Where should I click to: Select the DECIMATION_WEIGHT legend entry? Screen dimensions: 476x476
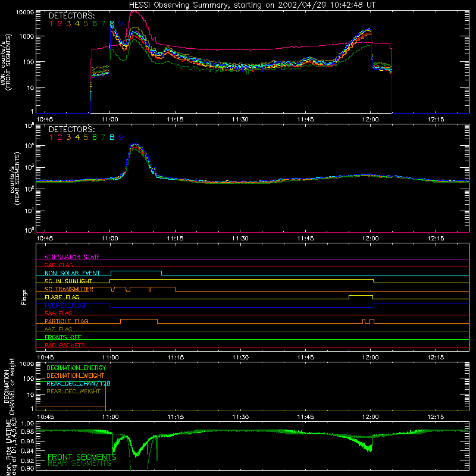[x=76, y=375]
